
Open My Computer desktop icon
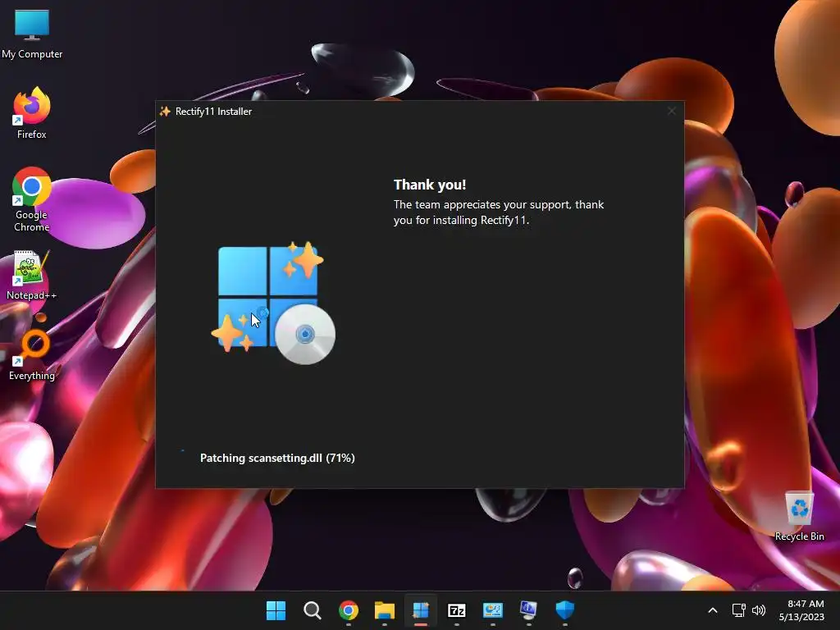tap(32, 33)
